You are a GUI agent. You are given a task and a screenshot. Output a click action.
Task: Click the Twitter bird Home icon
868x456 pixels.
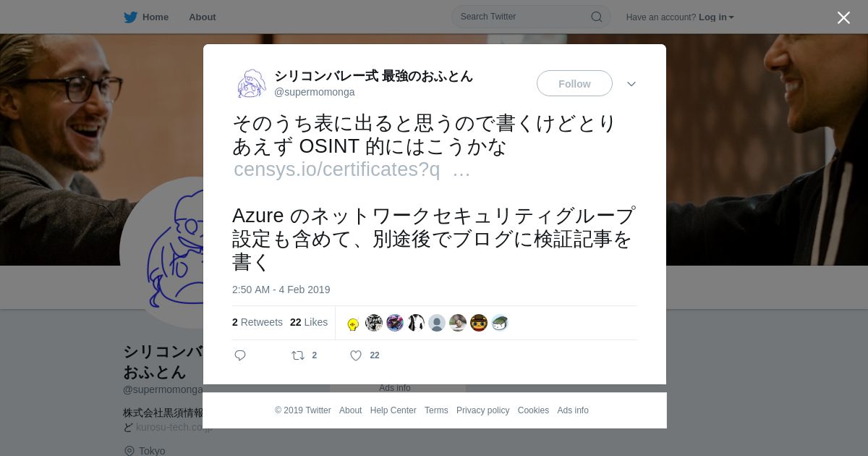coord(130,17)
